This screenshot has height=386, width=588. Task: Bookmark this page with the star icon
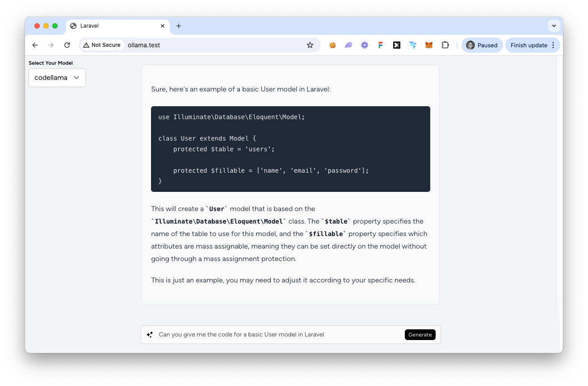[310, 45]
